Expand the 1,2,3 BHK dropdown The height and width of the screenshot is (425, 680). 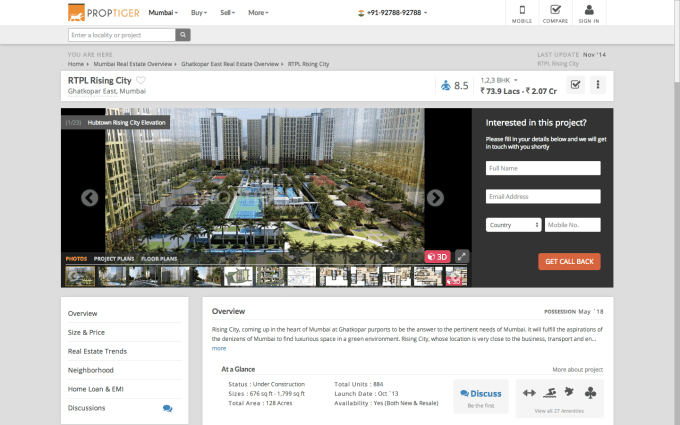499,80
